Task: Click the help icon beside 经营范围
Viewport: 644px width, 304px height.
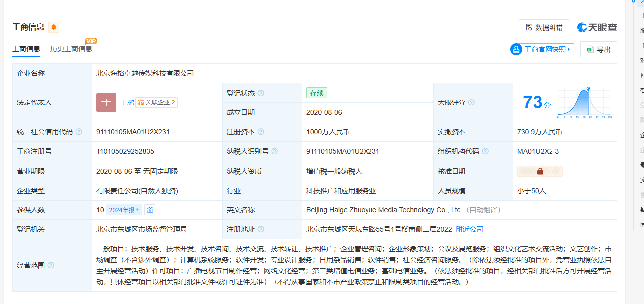Action: tap(51, 265)
